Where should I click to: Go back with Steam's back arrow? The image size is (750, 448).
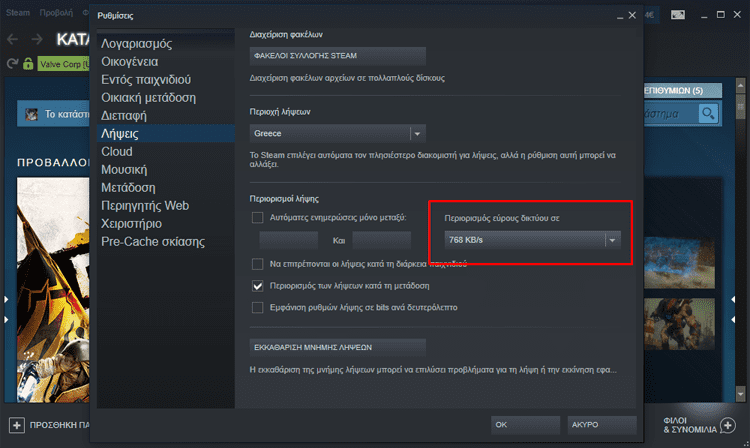pos(12,39)
